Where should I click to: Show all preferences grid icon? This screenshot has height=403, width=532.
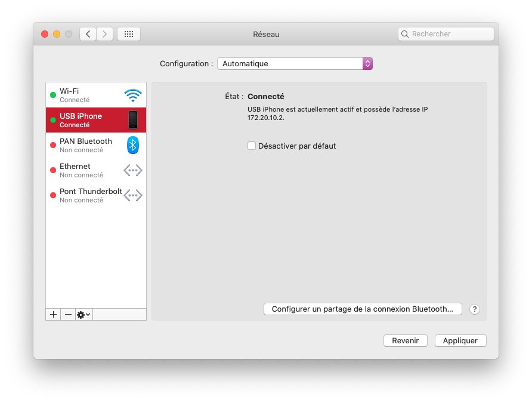pos(128,34)
